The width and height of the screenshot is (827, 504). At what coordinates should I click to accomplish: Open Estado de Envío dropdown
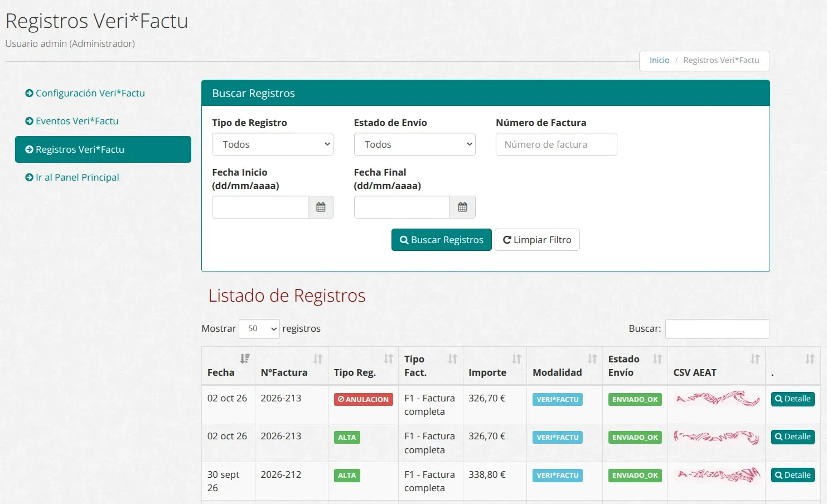coord(414,144)
